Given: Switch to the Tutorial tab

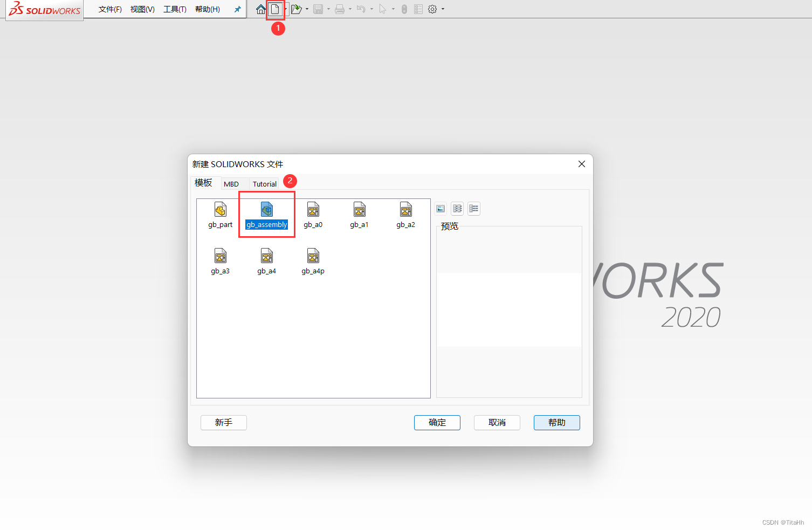Looking at the screenshot, I should (x=265, y=184).
